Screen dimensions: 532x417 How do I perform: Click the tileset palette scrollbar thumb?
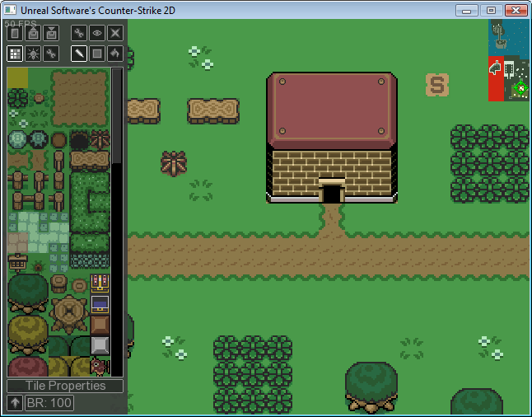pos(117,115)
